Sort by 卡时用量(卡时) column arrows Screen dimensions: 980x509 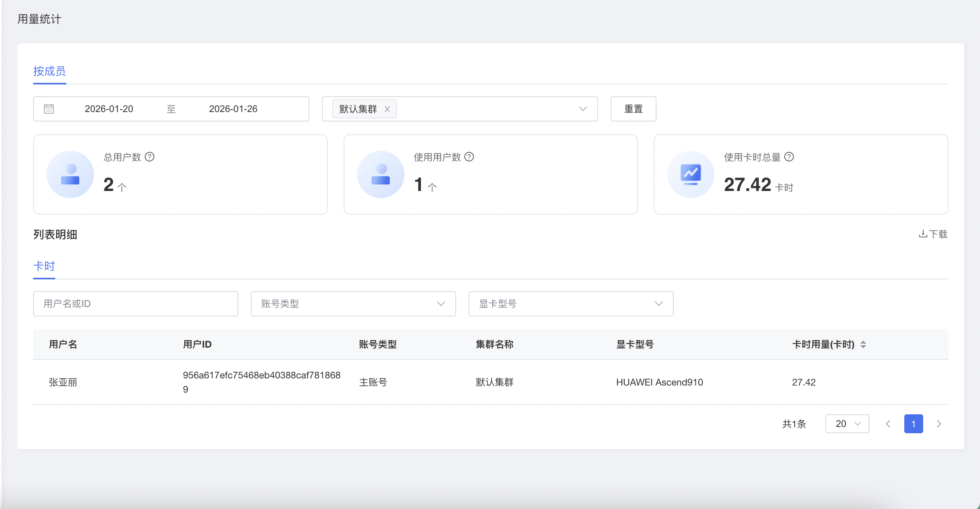tap(863, 344)
